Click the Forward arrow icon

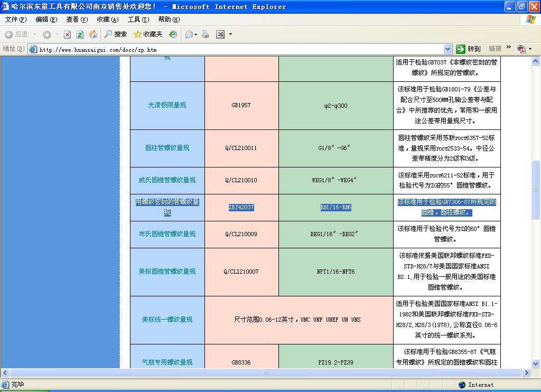click(x=46, y=34)
